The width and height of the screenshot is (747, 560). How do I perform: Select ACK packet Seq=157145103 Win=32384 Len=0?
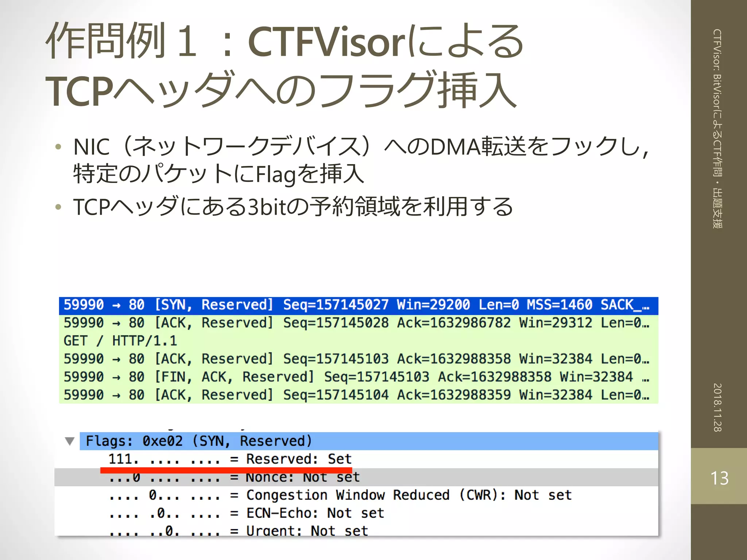(x=359, y=359)
